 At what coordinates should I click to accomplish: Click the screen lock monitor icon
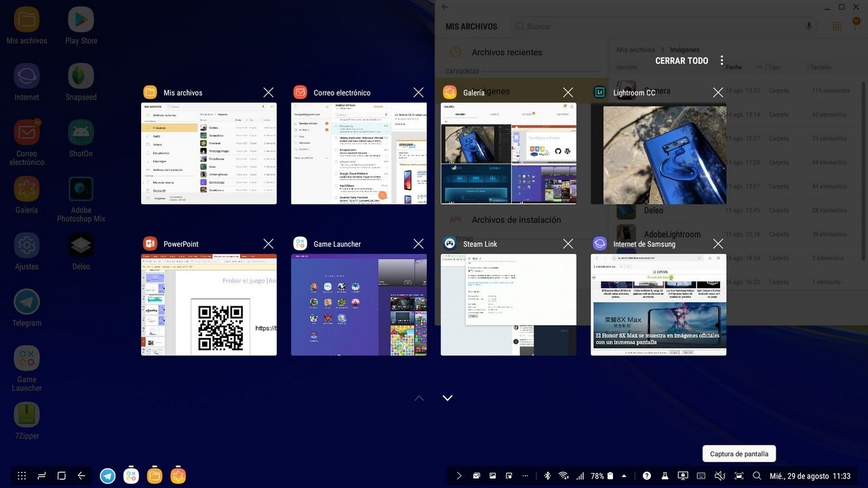click(x=683, y=476)
